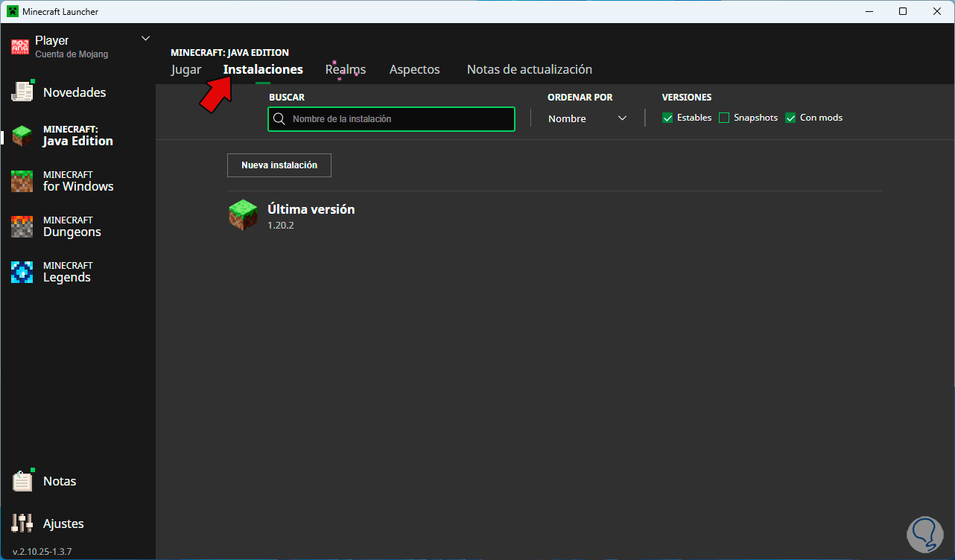Image resolution: width=955 pixels, height=560 pixels.
Task: Click the Novedades sidebar label
Action: [x=74, y=92]
